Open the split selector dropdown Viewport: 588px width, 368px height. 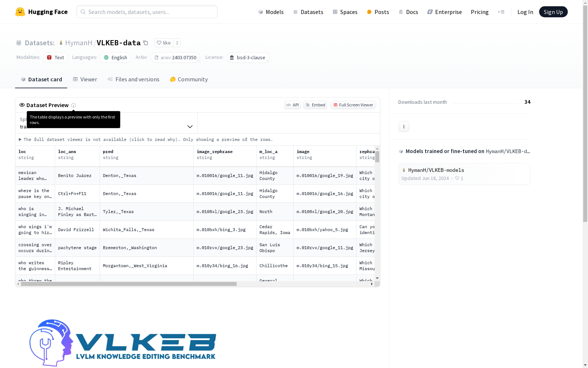[107, 123]
